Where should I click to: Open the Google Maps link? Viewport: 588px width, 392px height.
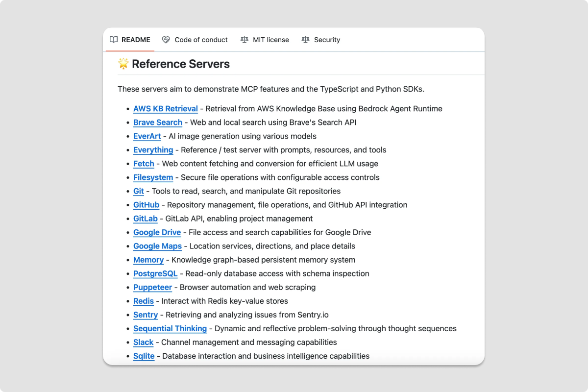click(x=157, y=246)
